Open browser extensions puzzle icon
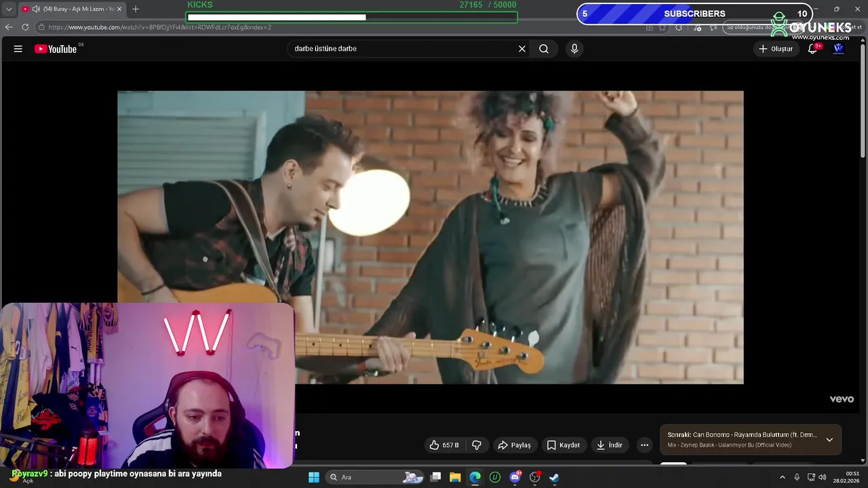868x488 pixels. 679,27
